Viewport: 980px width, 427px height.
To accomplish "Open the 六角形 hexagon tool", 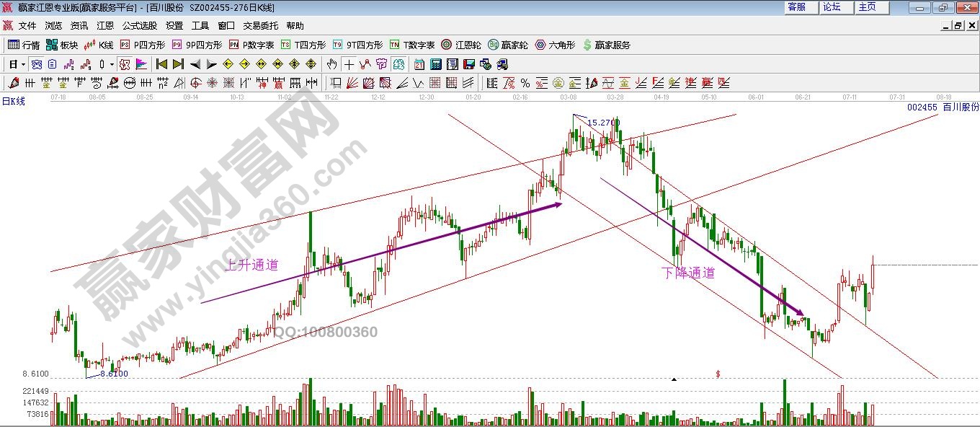I will [555, 45].
